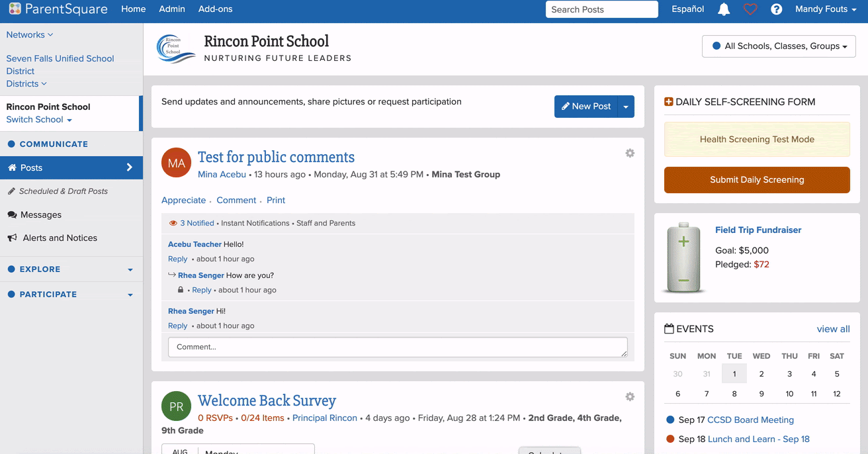Screen dimensions: 868x454
Task: Click the PR avatar of Principal Rincon
Action: coord(177,406)
